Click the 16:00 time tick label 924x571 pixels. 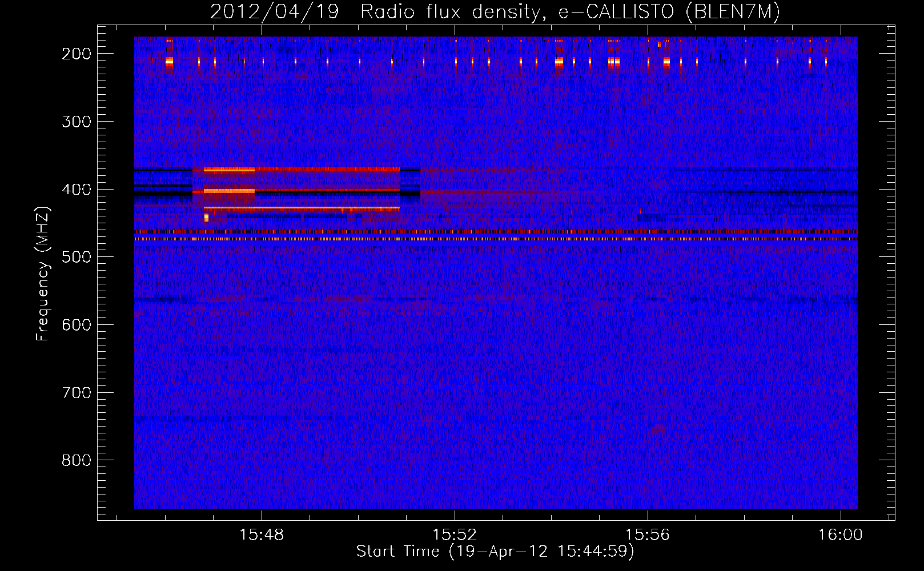[840, 535]
